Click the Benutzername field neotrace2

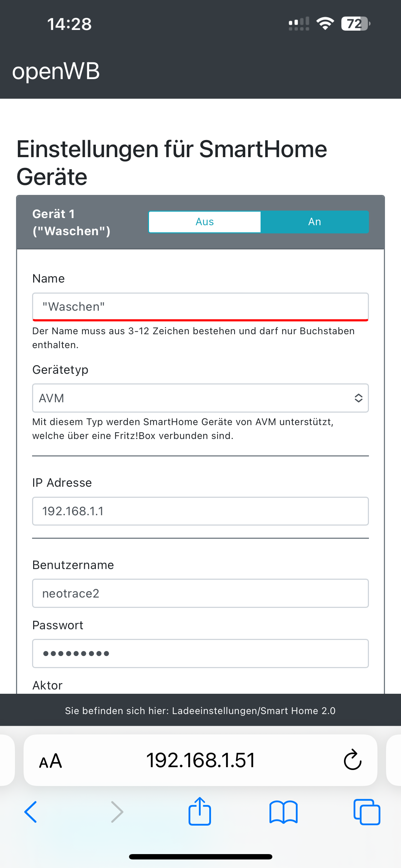pos(200,593)
